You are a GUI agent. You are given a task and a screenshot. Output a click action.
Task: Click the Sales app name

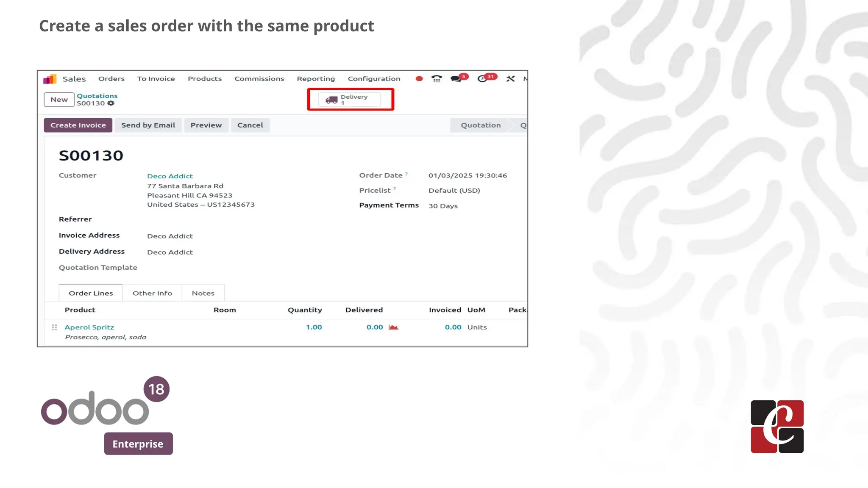[74, 79]
